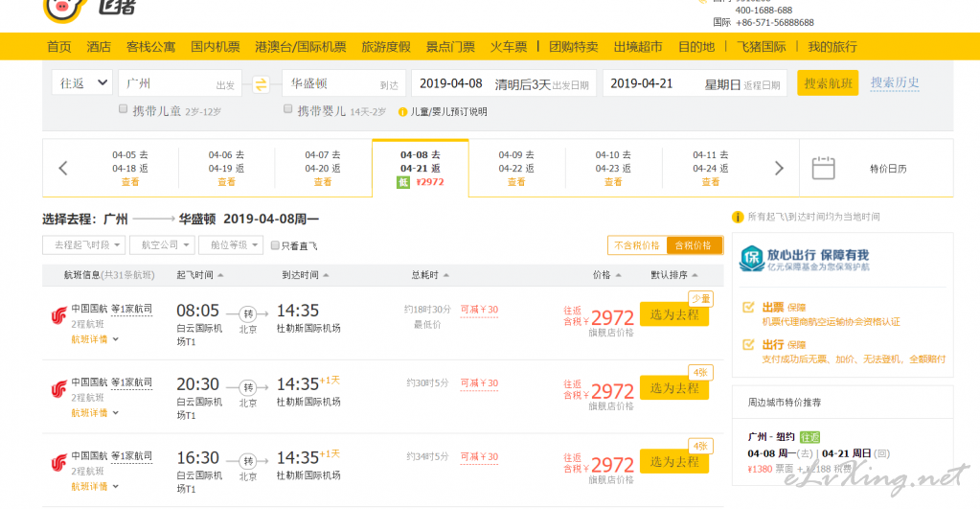Image resolution: width=980 pixels, height=509 pixels.
Task: Switch to 不含税价格 price view
Action: coord(637,245)
